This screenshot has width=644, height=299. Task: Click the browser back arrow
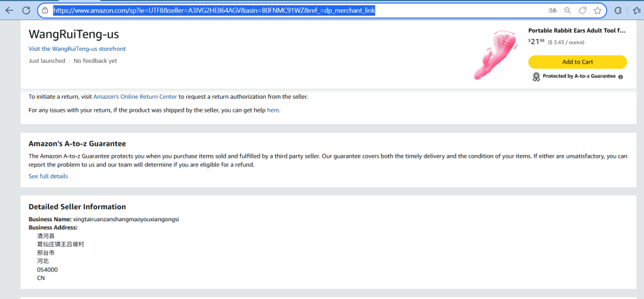click(x=9, y=11)
